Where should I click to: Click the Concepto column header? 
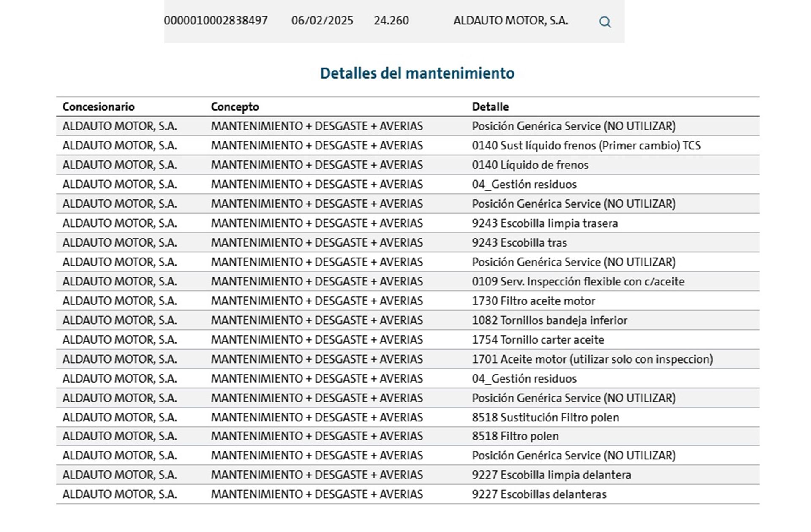tap(235, 107)
